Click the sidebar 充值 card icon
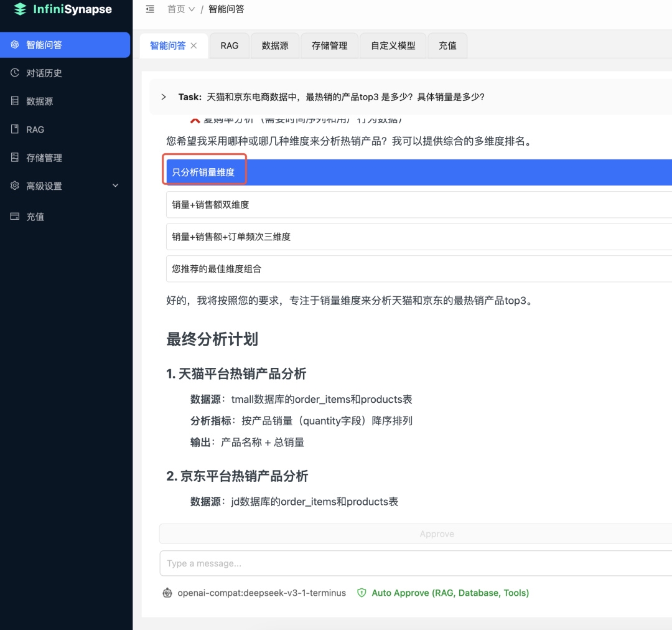The width and height of the screenshot is (672, 630). 14,216
